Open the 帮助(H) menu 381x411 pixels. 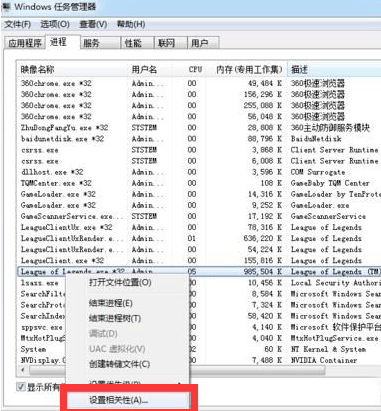(131, 24)
